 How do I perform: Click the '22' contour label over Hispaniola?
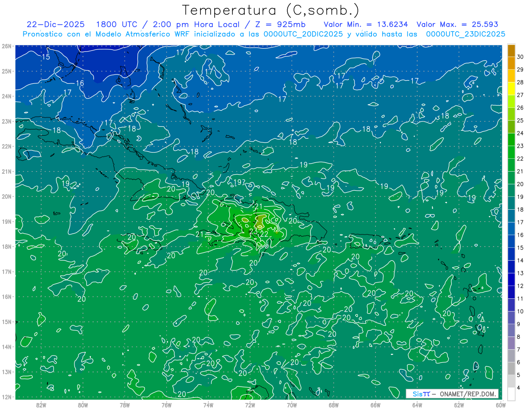(x=264, y=234)
